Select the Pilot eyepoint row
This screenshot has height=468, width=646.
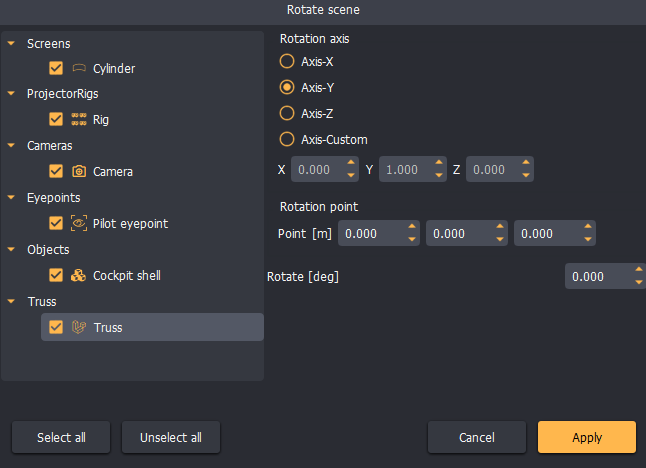click(x=152, y=223)
